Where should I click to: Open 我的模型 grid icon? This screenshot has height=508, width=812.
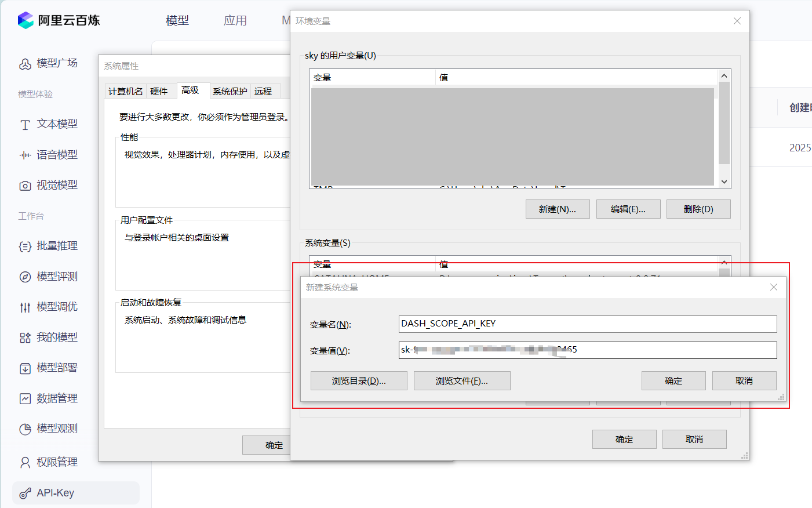pyautogui.click(x=25, y=338)
